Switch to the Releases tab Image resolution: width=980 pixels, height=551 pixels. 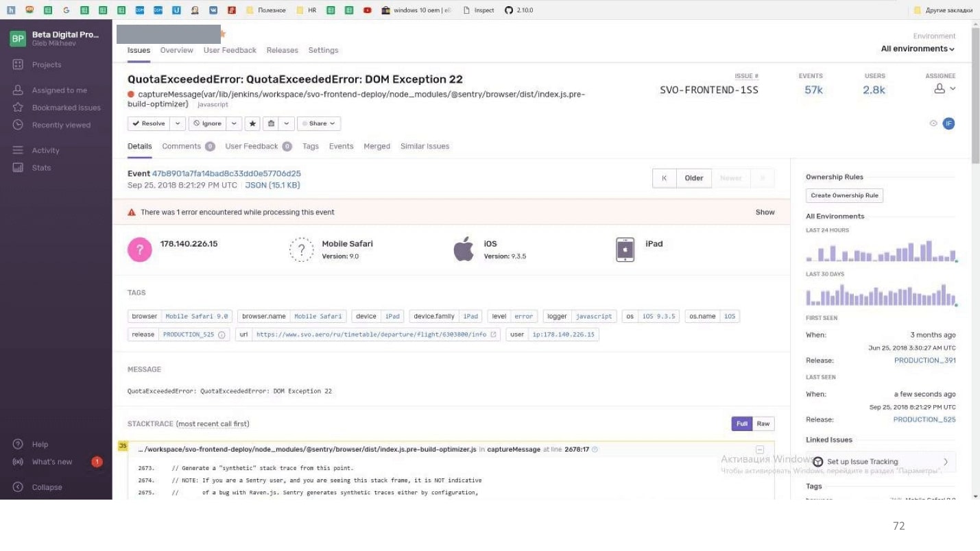coord(283,50)
